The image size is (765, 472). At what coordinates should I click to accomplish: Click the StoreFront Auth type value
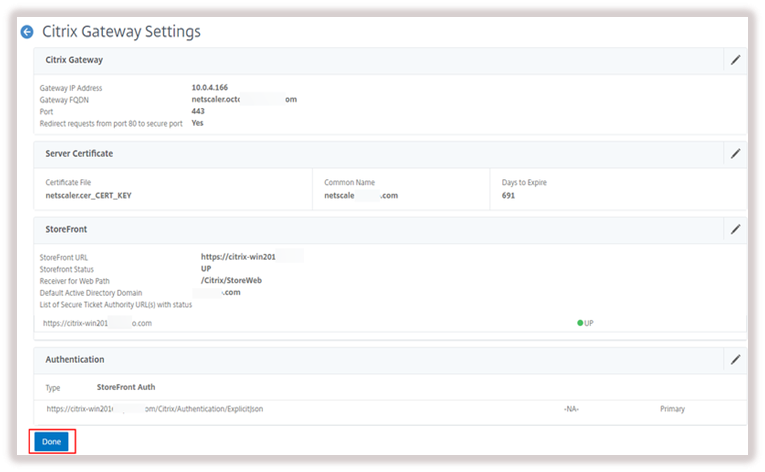[126, 387]
